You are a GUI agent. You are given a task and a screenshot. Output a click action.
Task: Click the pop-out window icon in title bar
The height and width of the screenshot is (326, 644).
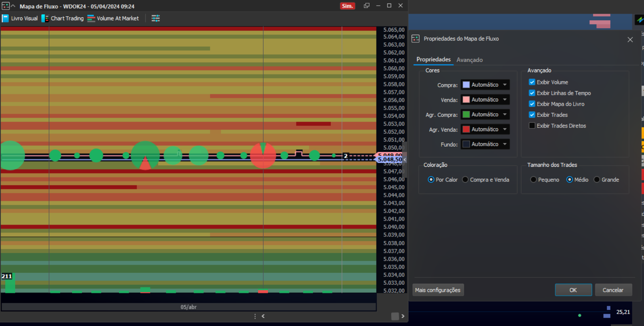point(367,6)
